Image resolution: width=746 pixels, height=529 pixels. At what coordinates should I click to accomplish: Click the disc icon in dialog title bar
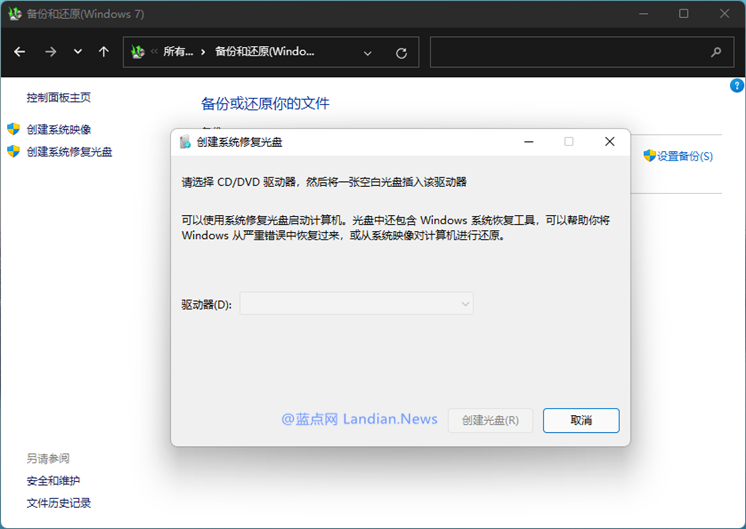pyautogui.click(x=185, y=142)
